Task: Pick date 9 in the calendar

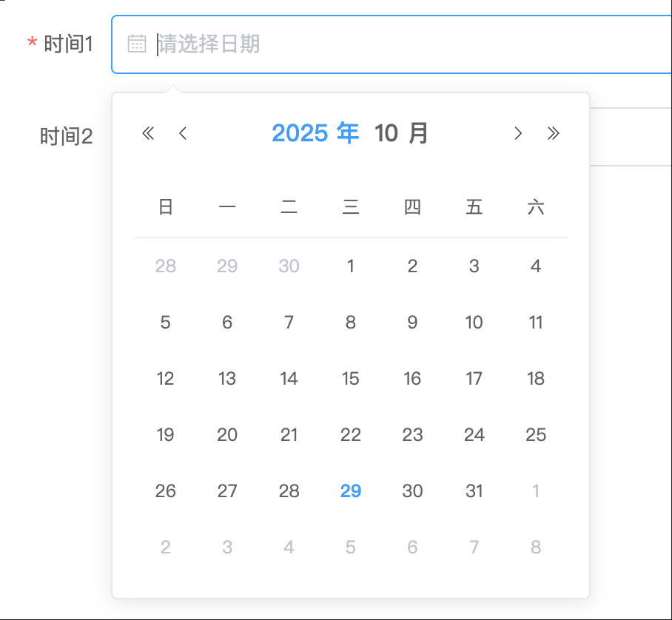Action: 412,323
